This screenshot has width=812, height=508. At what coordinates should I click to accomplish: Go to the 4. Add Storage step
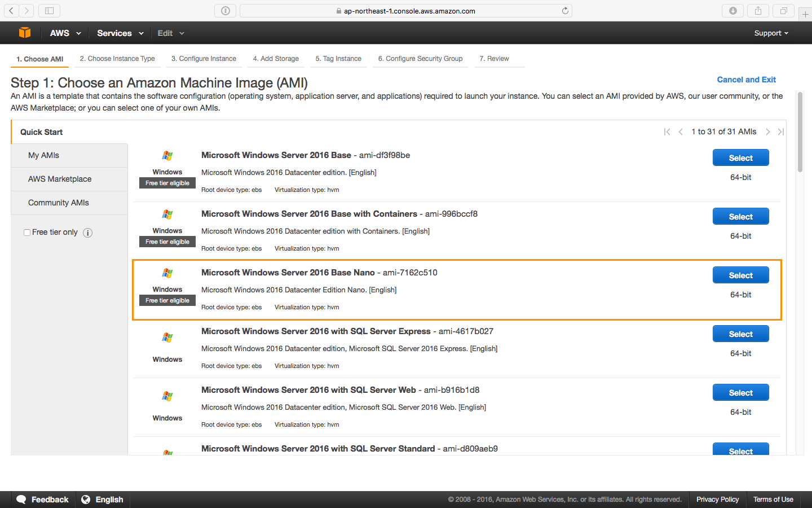[x=276, y=59]
